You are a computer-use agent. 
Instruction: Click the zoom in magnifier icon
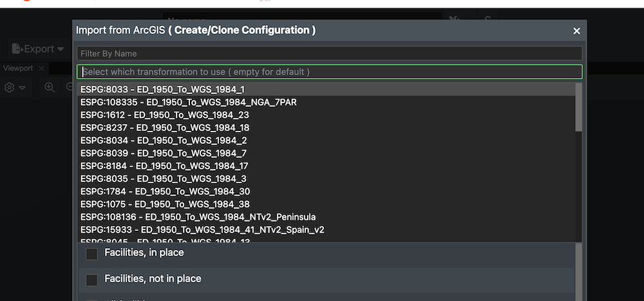click(x=50, y=87)
